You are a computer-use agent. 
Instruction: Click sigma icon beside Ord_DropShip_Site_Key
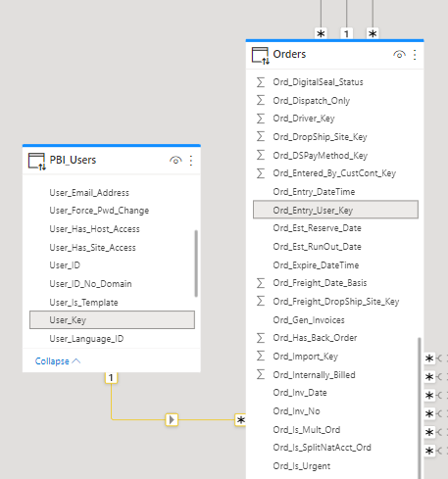coord(261,136)
